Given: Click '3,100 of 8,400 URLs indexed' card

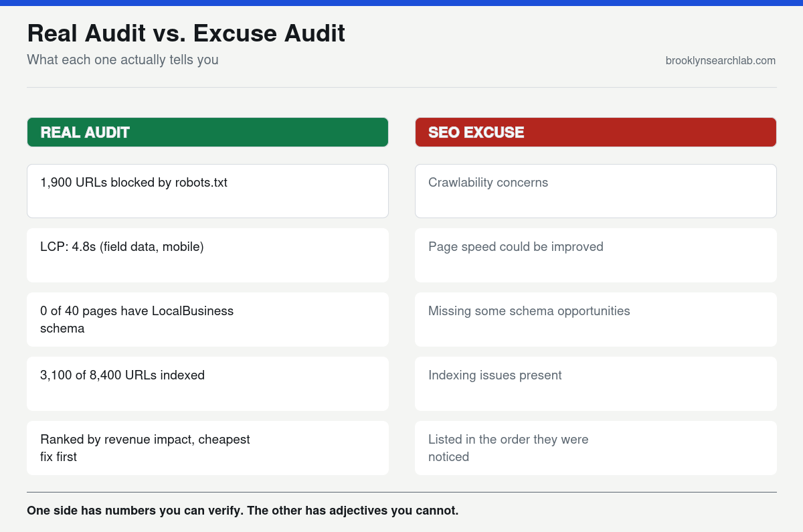Looking at the screenshot, I should [x=207, y=383].
